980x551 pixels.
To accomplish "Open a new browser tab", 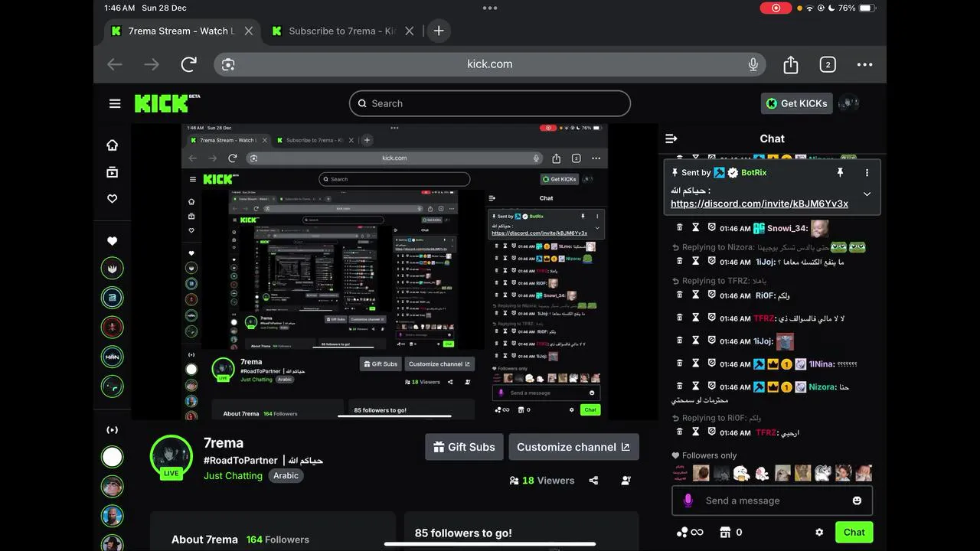I will click(439, 31).
